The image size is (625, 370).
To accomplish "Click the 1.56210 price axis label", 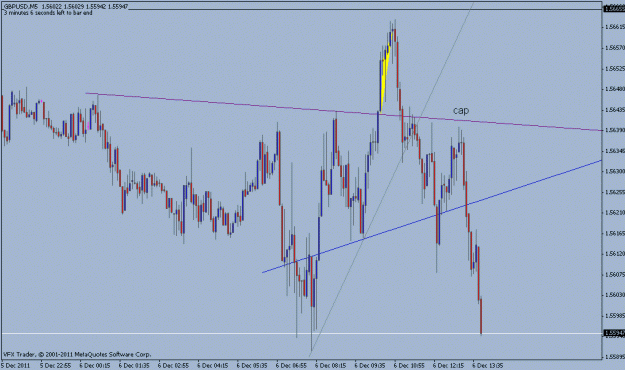I will pyautogui.click(x=614, y=213).
